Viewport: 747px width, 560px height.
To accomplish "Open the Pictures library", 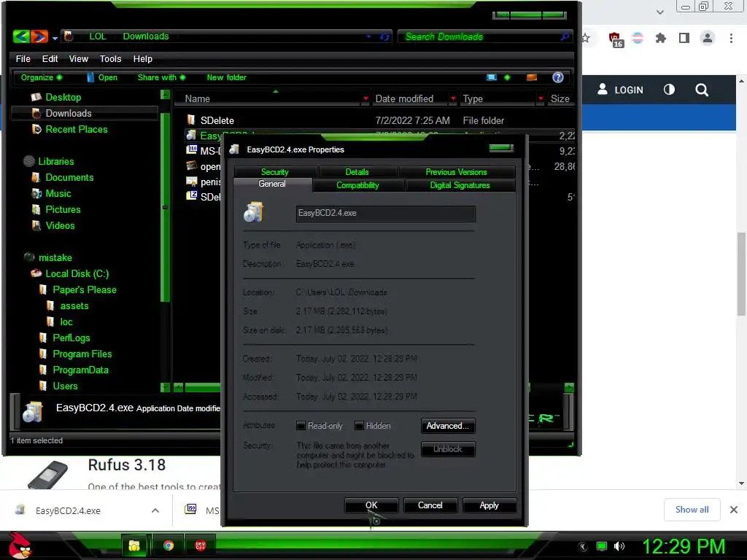I will click(63, 209).
